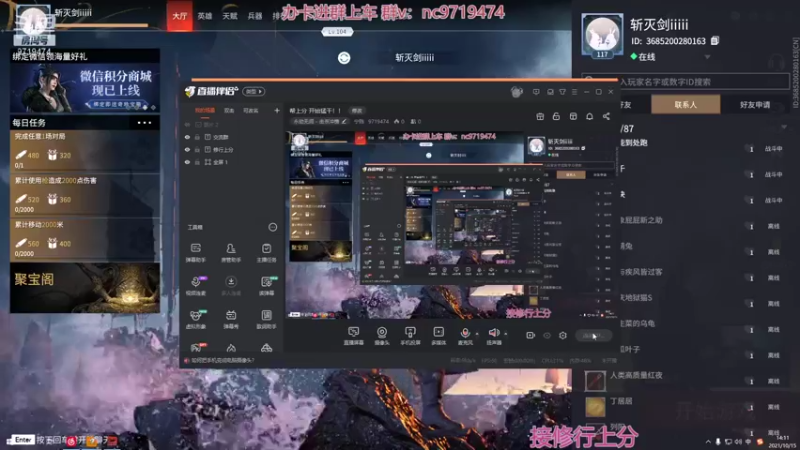The width and height of the screenshot is (800, 450).
Task: Open streaming settings gear in 直播伴侣
Action: point(563,335)
